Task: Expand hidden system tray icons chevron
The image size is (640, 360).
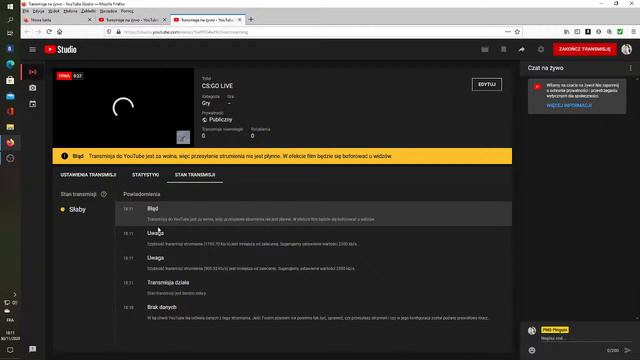Action: tap(15, 294)
